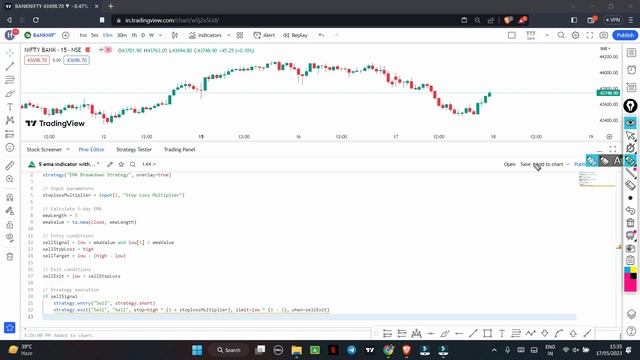This screenshot has height=360, width=640.
Task: Open the Trading Panel tab
Action: coord(180,149)
